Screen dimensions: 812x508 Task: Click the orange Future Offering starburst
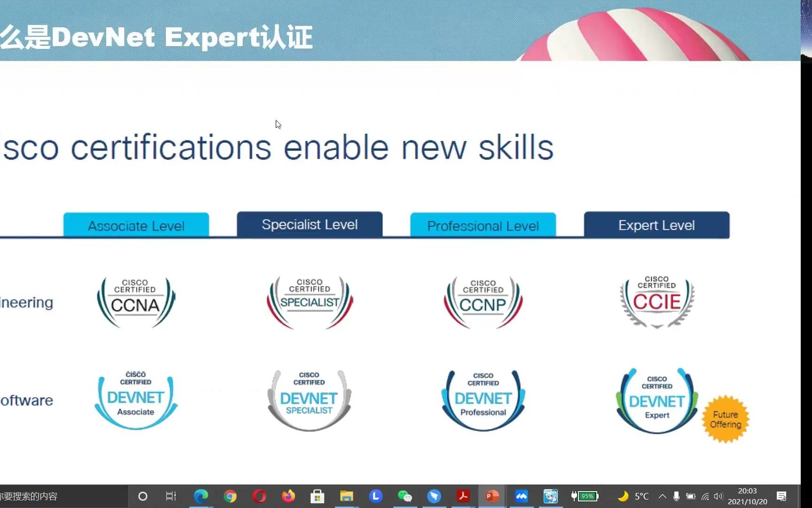[x=726, y=419]
